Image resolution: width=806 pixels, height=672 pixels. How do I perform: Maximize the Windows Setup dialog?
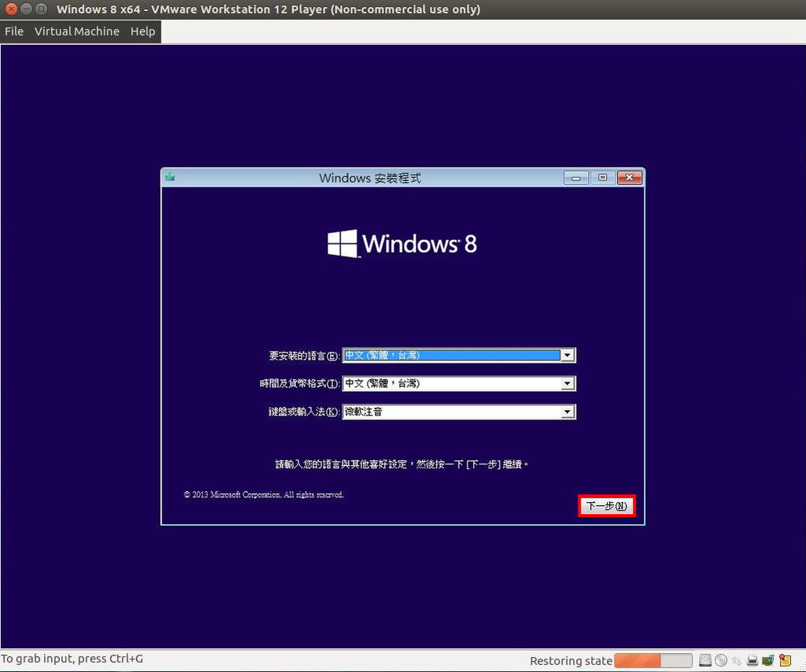point(602,178)
